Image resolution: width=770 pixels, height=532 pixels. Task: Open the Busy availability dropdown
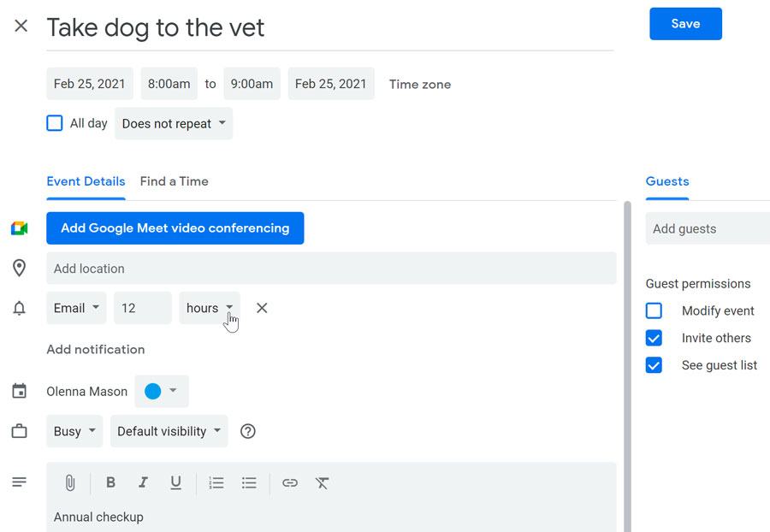point(74,431)
